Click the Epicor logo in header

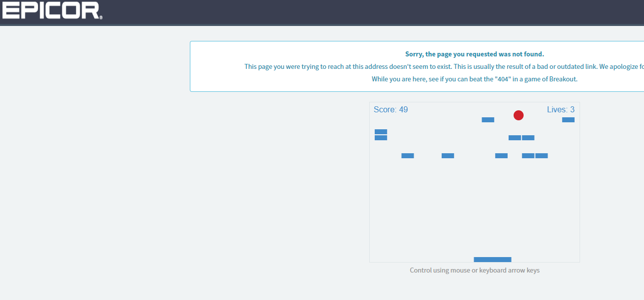pyautogui.click(x=52, y=10)
